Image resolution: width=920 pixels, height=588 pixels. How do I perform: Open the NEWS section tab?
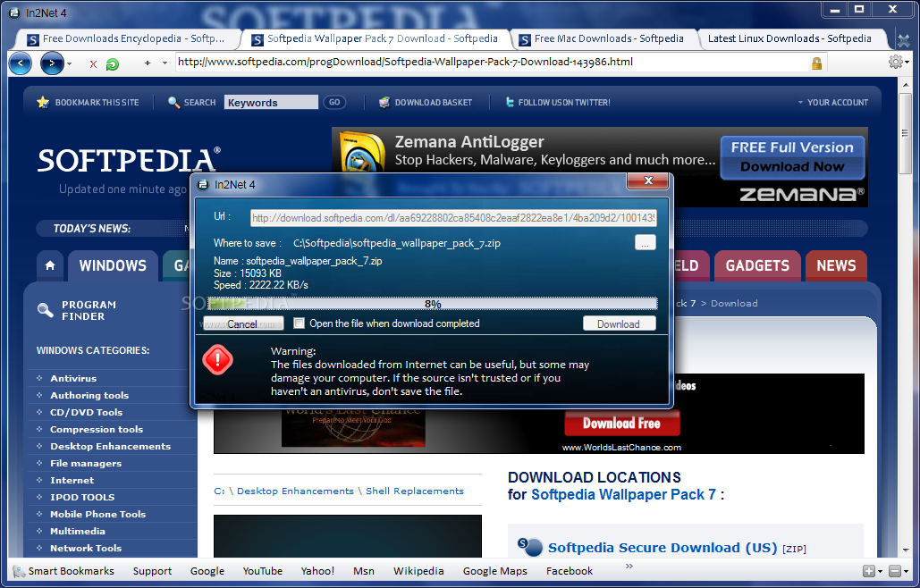[836, 265]
